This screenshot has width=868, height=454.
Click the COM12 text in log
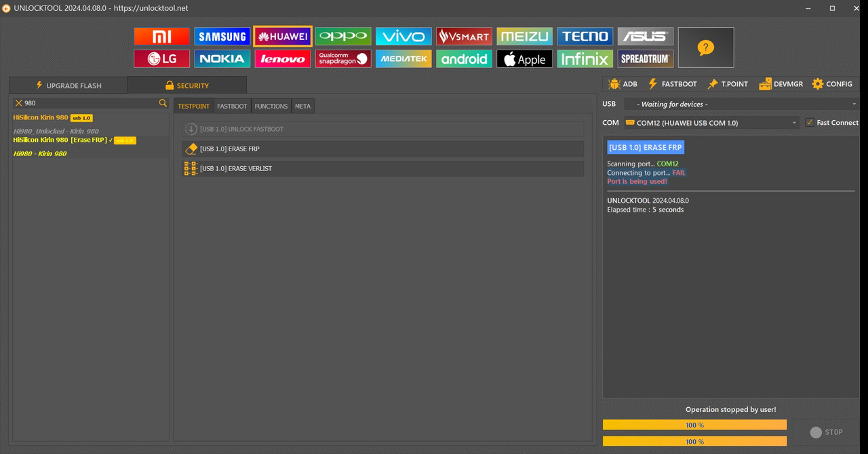[x=667, y=164]
